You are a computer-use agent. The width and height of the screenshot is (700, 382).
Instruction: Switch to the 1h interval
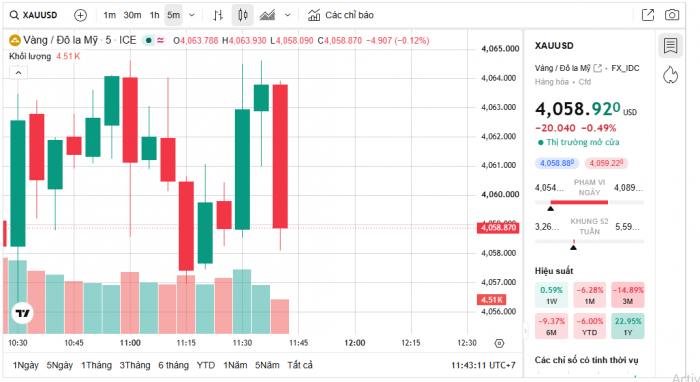[x=154, y=15]
